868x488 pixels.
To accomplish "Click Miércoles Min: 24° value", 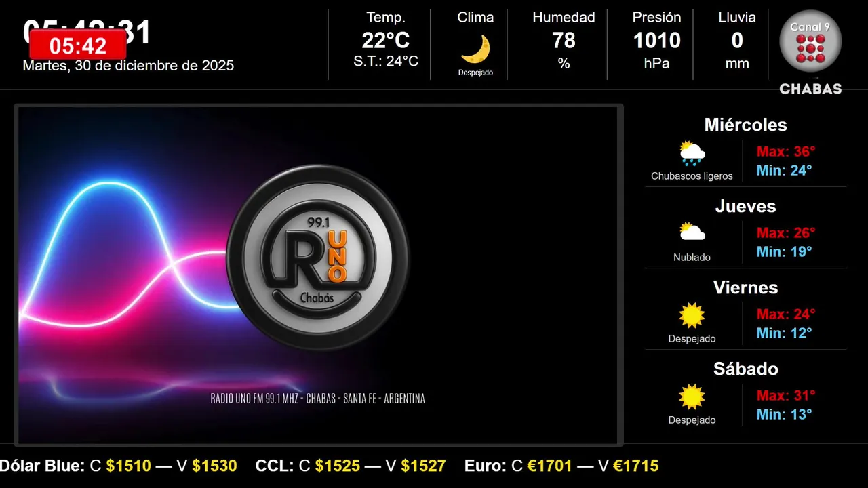I will click(784, 171).
